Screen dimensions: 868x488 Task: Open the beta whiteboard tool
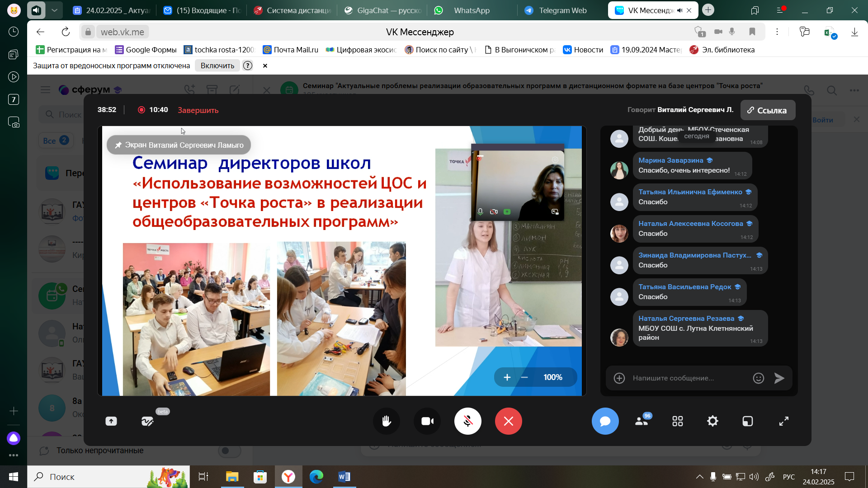coord(147,421)
